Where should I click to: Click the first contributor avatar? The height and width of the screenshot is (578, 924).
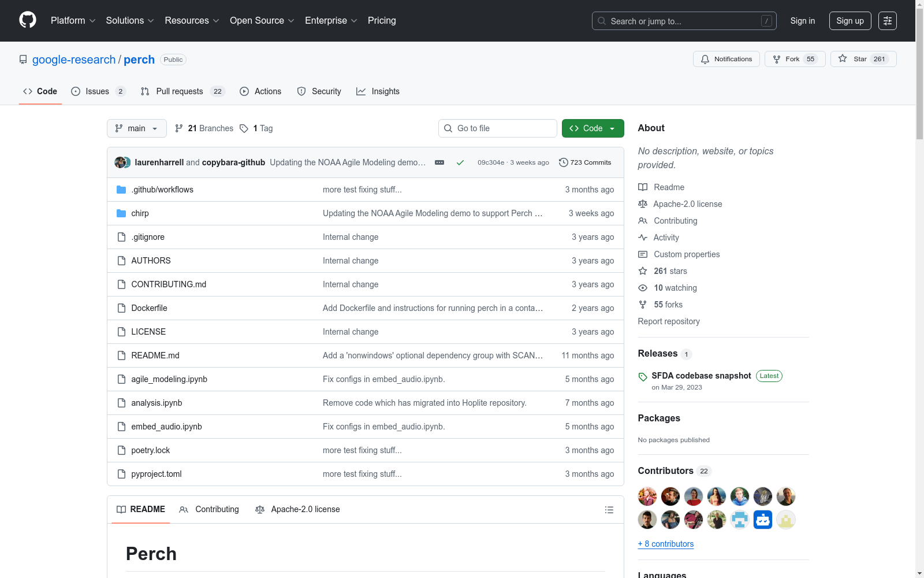tap(647, 497)
